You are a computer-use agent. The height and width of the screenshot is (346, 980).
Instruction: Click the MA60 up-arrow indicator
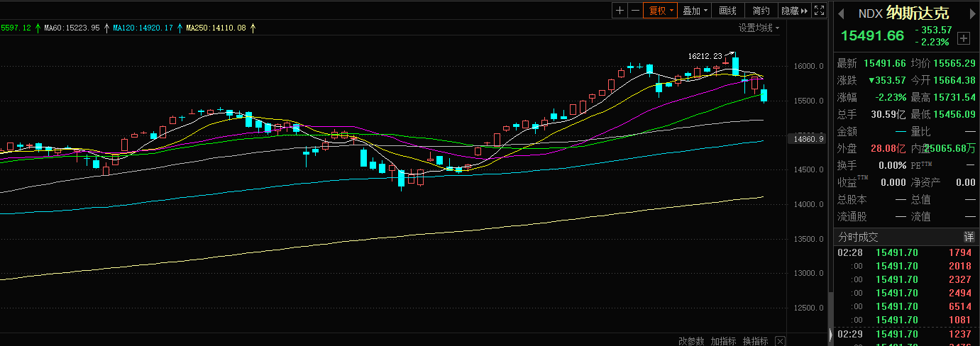pyautogui.click(x=106, y=28)
